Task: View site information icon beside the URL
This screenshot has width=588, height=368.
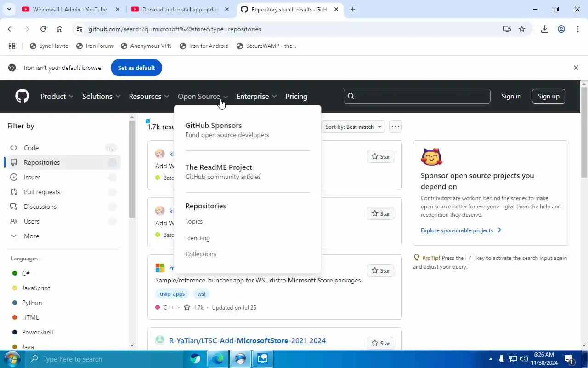Action: (x=79, y=29)
